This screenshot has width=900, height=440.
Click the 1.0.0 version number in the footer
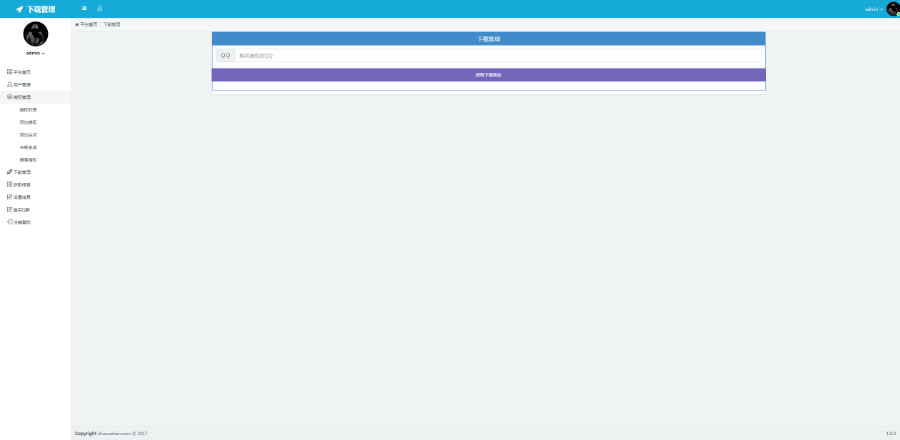pos(891,434)
